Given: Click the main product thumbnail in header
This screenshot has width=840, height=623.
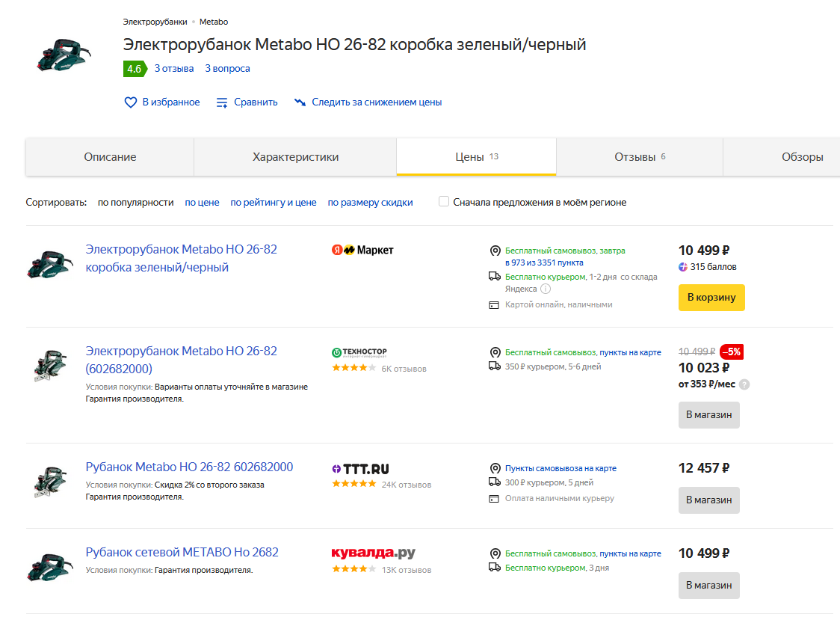Looking at the screenshot, I should tap(62, 55).
